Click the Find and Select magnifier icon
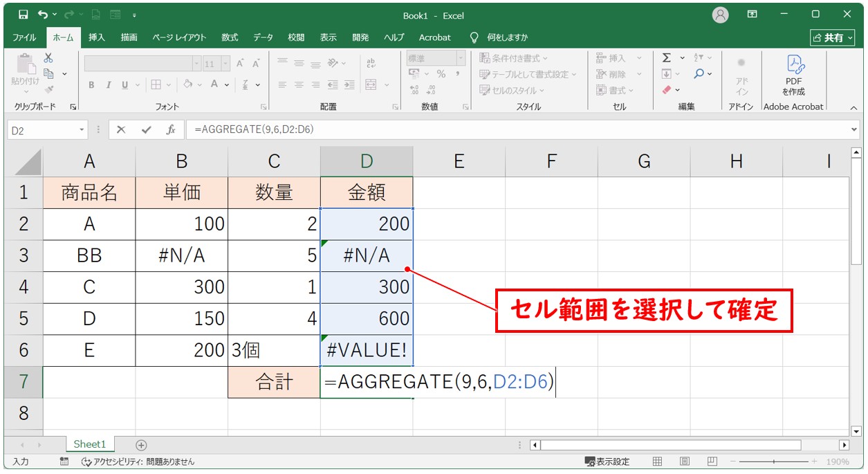 [699, 73]
